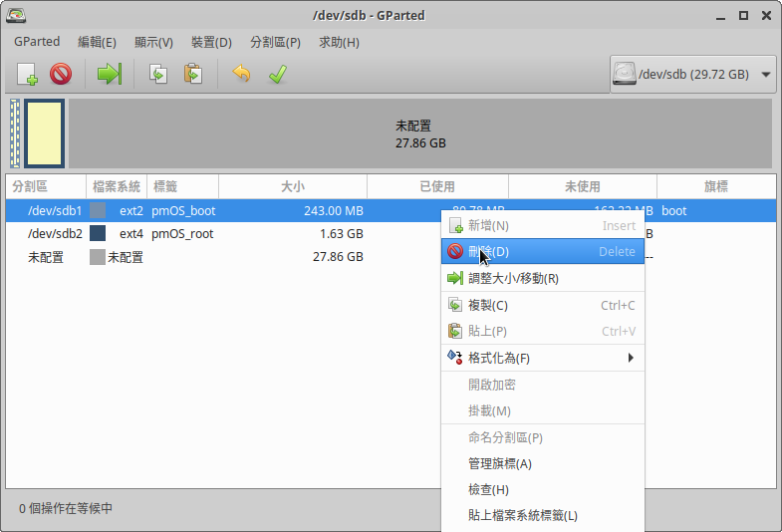The image size is (782, 532).
Task: Open the 裝置(D) menu
Action: click(211, 42)
